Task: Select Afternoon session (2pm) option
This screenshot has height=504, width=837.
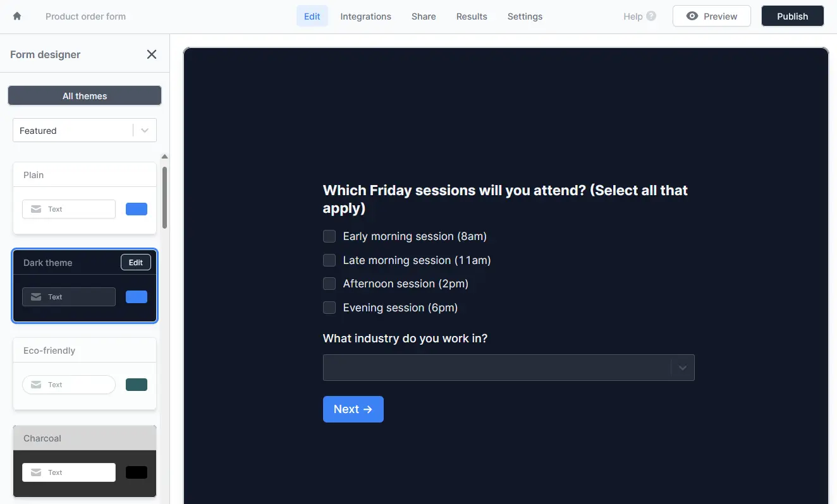Action: 329,284
